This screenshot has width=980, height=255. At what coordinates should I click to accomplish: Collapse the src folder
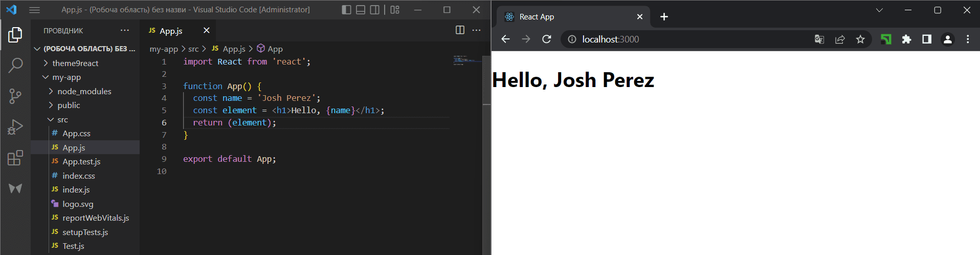(x=62, y=119)
